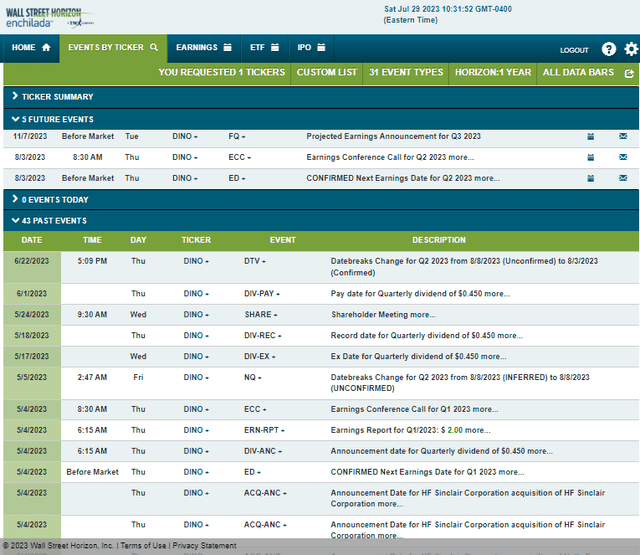The image size is (640, 555).
Task: Select All Data Bars option
Action: (578, 73)
